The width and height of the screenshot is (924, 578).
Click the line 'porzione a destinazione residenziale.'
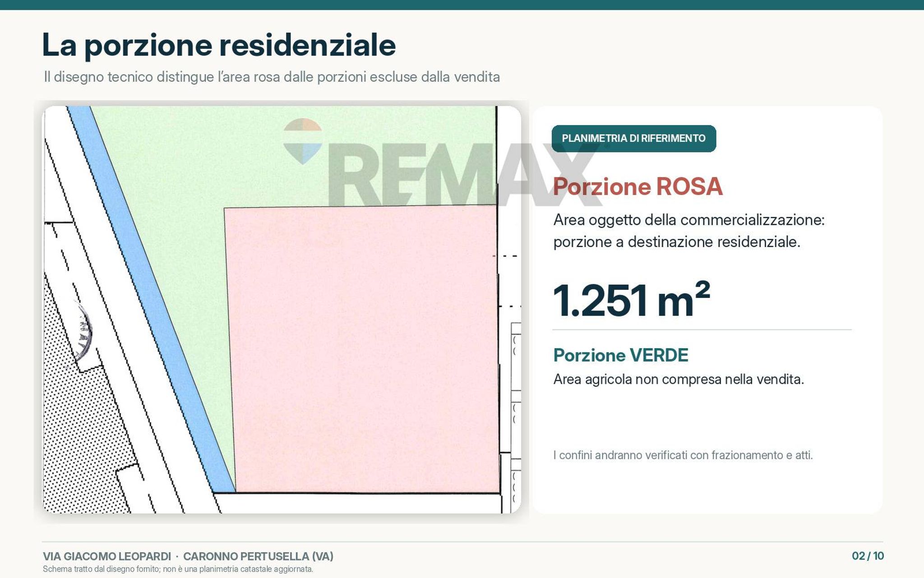tap(676, 242)
